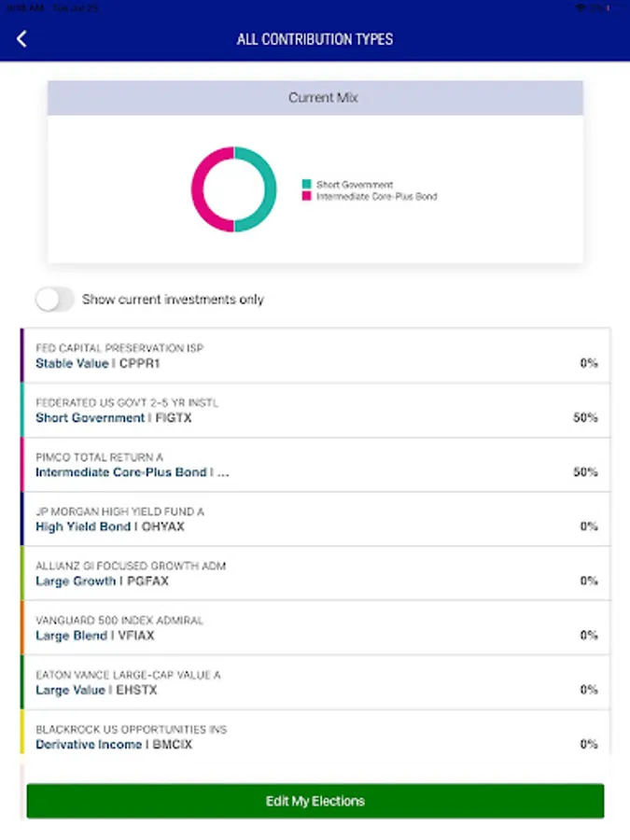Click the donut chart in Current Mix
The width and height of the screenshot is (630, 840).
tap(234, 189)
